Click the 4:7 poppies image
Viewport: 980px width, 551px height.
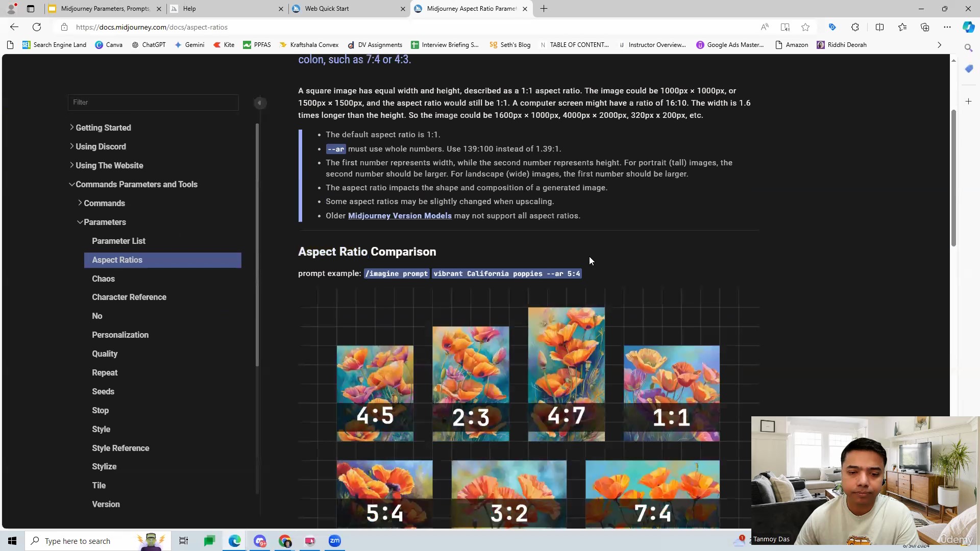pos(567,374)
